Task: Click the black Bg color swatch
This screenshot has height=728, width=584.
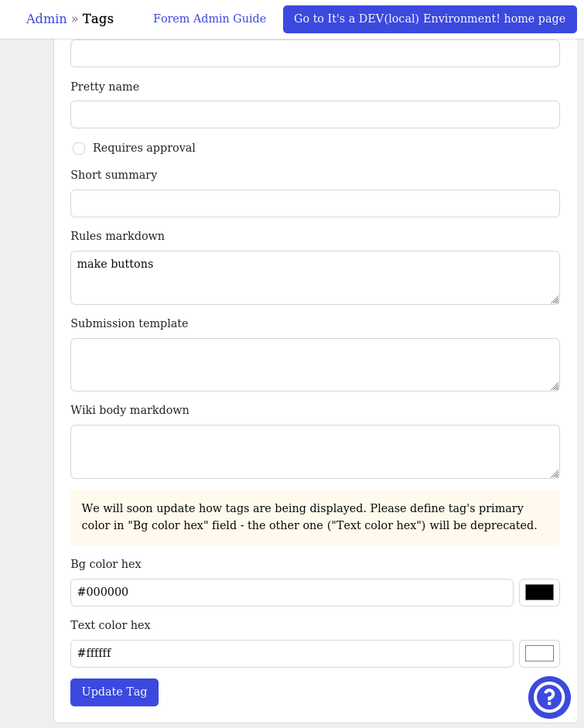Action: point(539,592)
